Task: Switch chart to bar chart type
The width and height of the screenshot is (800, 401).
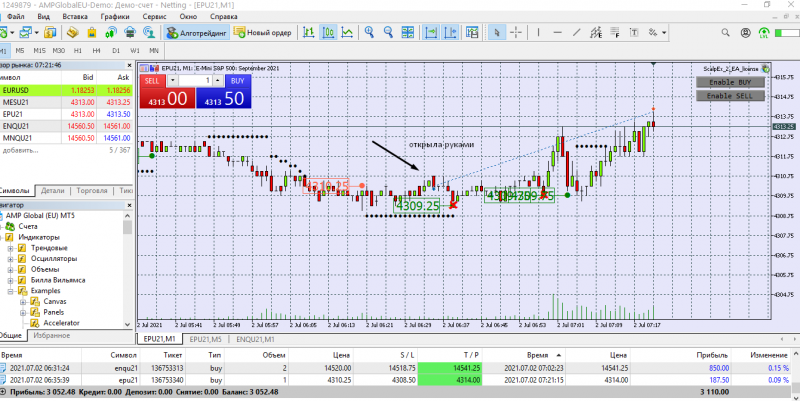Action: point(309,33)
